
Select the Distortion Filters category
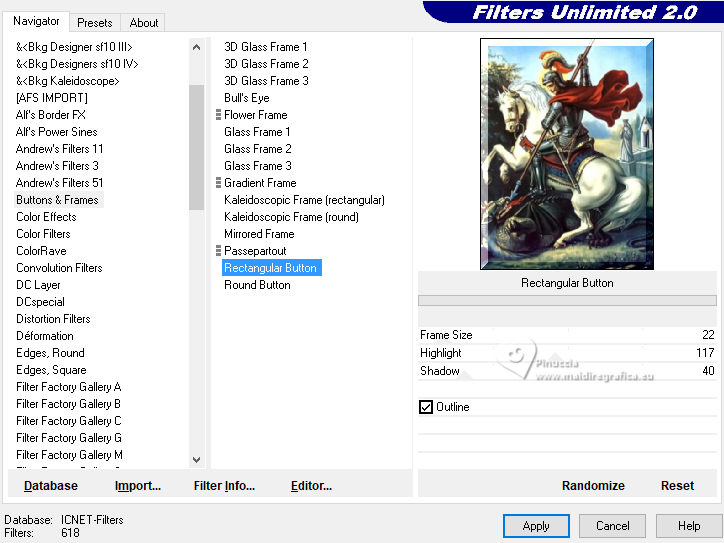pyautogui.click(x=53, y=319)
